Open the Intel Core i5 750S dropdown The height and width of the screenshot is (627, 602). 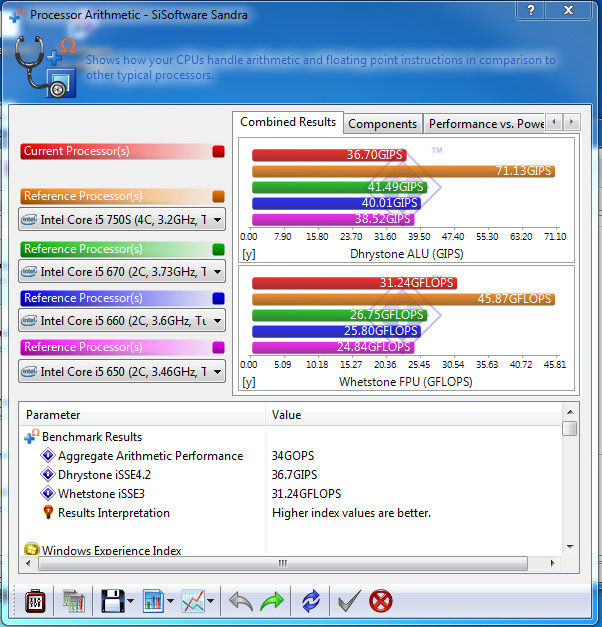[x=122, y=220]
